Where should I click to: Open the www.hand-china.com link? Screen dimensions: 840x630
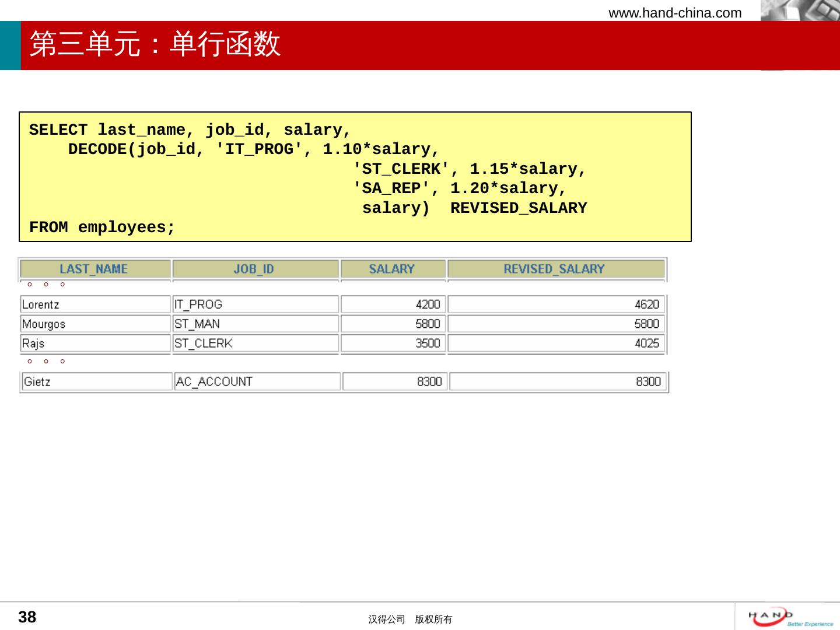tap(675, 13)
